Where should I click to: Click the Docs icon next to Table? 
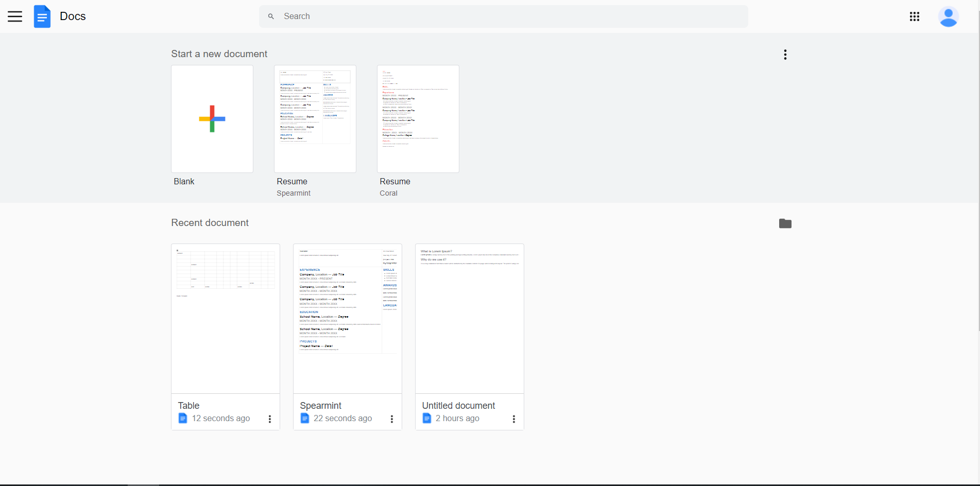pos(183,418)
